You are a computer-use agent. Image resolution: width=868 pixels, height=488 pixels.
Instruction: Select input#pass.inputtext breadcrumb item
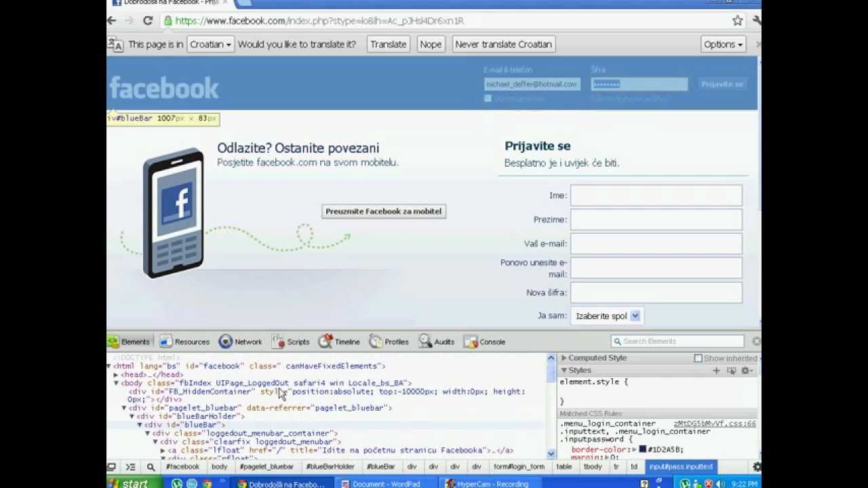click(681, 467)
